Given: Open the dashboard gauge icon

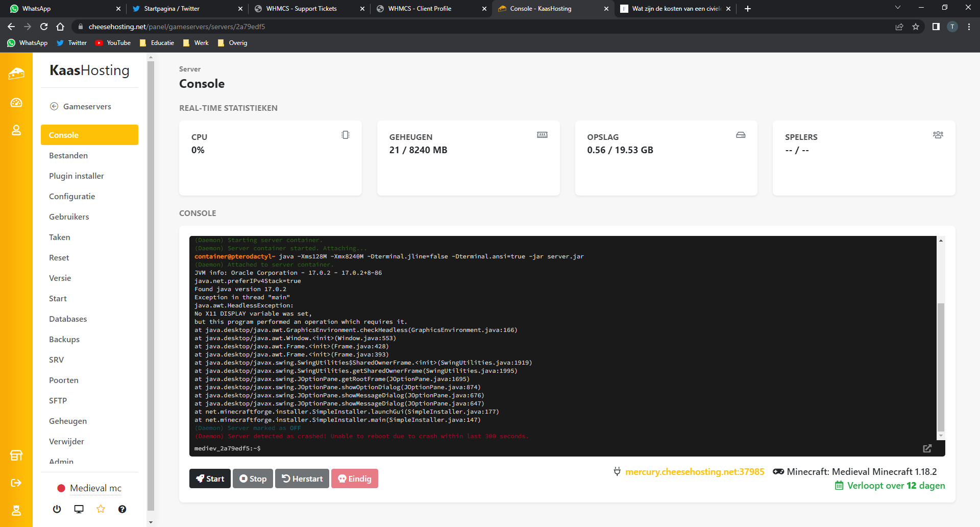Looking at the screenshot, I should pos(16,103).
